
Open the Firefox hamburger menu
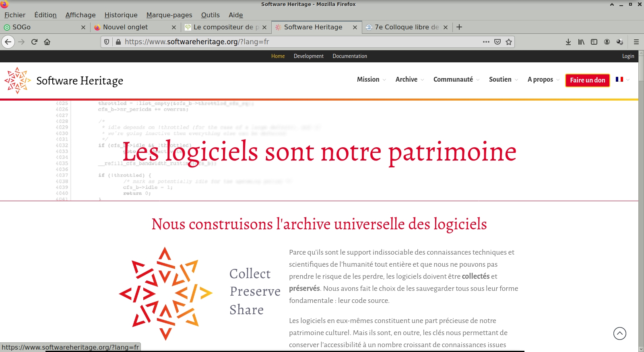pyautogui.click(x=636, y=42)
